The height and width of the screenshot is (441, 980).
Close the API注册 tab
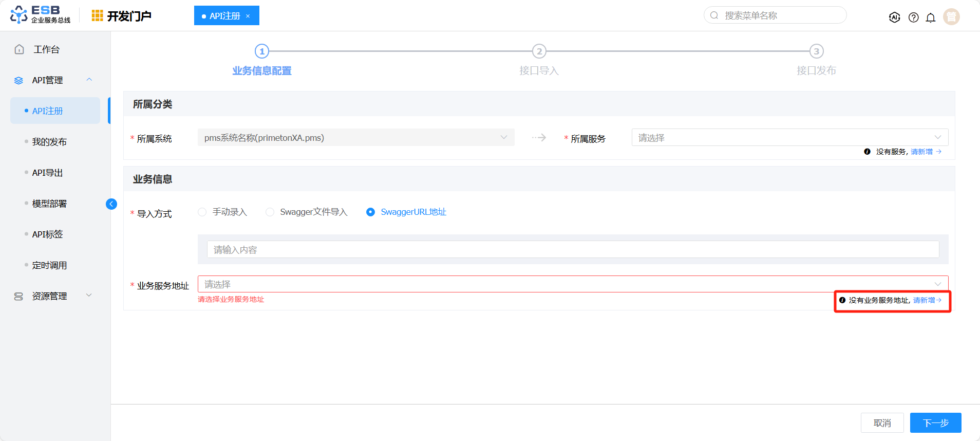[x=248, y=16]
